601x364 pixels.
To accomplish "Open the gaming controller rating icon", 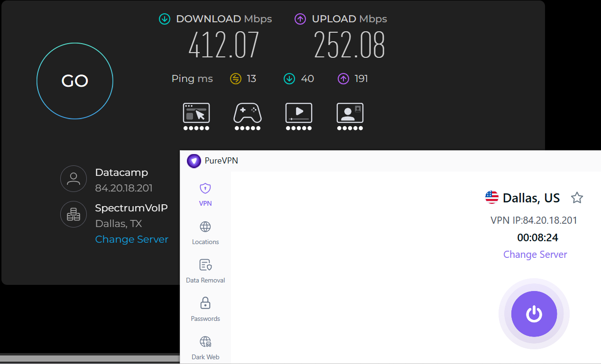I will [248, 117].
